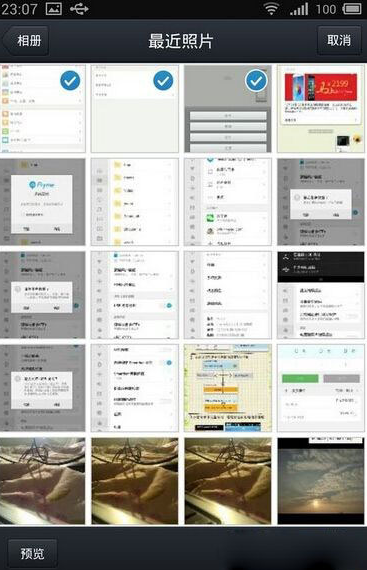
Task: Tap the 23:07 clock in status bar
Action: click(19, 9)
